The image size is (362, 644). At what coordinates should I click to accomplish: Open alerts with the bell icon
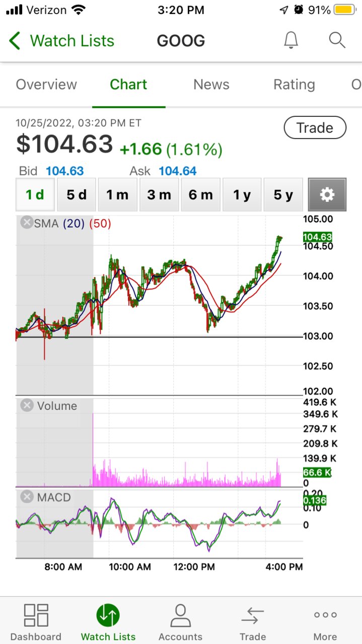tap(291, 40)
